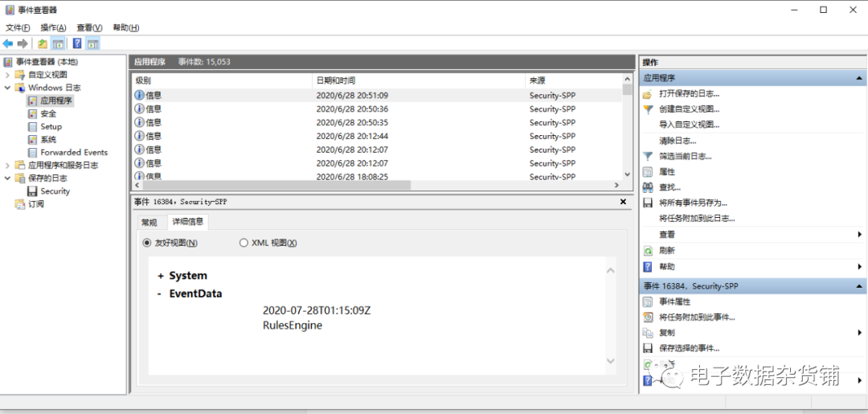
Task: Toggle the console tree toolbar icon
Action: (58, 43)
